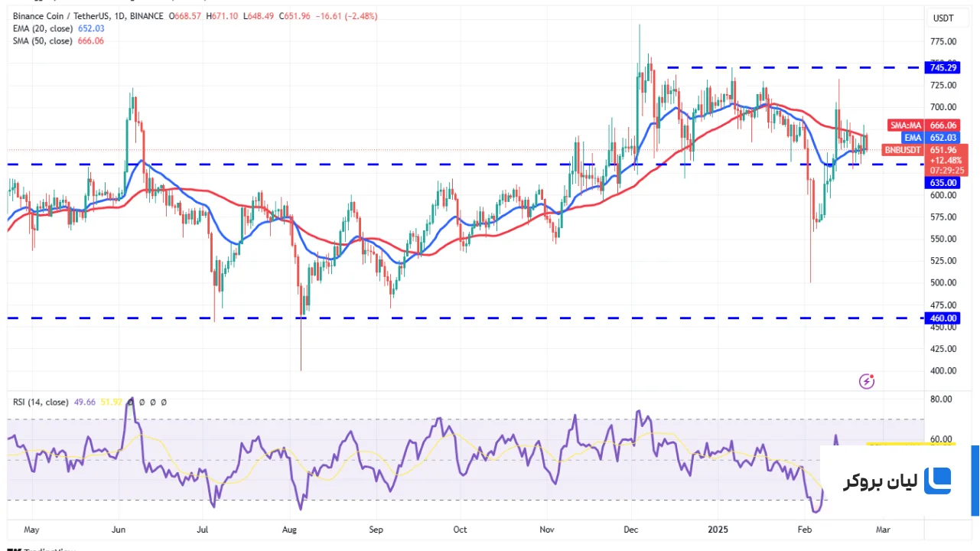Click the Oct label on time axis
980x551 pixels.
tap(460, 529)
